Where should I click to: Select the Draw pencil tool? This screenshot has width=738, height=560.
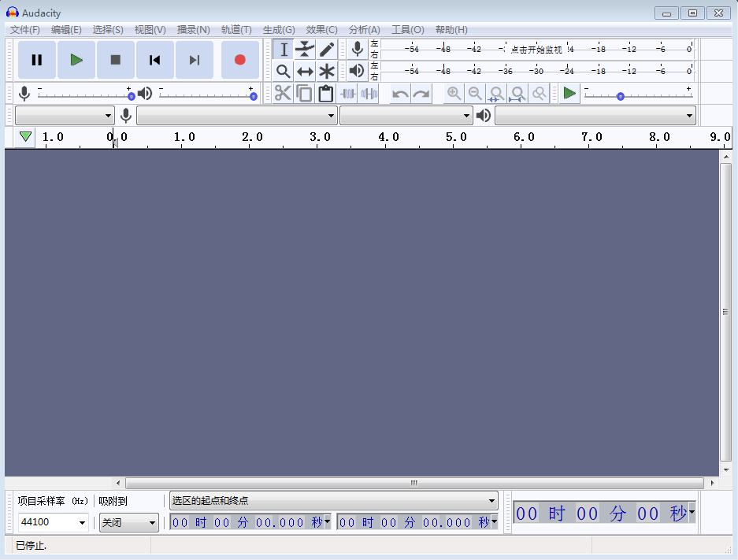(x=327, y=50)
